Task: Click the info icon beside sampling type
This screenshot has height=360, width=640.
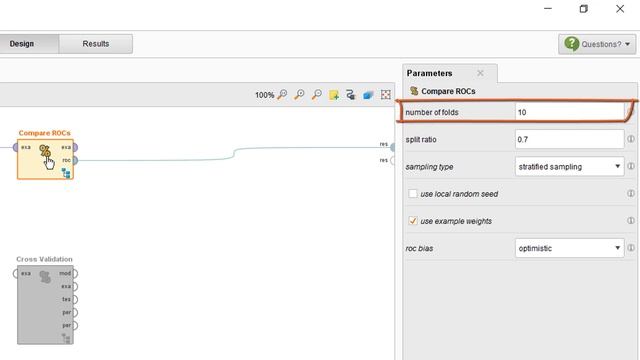Action: tap(631, 166)
